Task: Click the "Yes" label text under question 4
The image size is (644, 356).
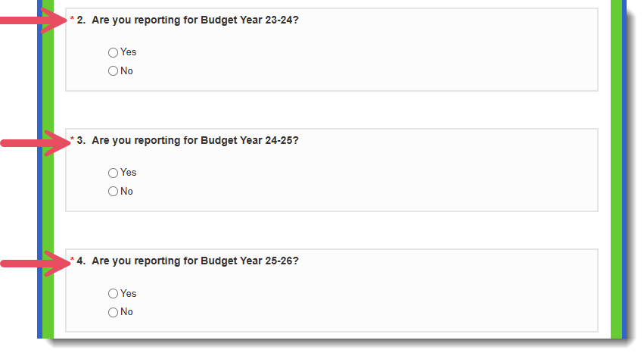Action: click(128, 294)
